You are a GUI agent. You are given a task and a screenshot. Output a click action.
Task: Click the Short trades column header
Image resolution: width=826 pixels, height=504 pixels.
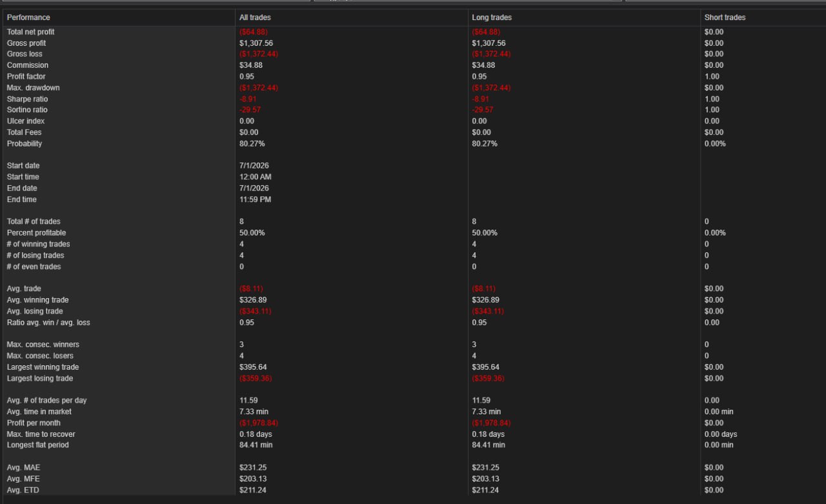(x=725, y=17)
